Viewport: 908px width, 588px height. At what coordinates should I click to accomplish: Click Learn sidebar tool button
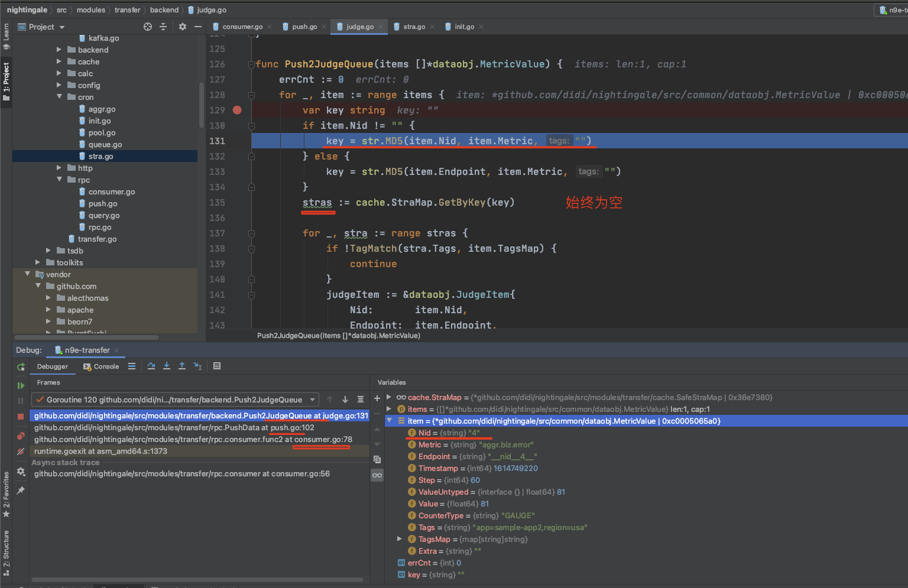[6, 37]
